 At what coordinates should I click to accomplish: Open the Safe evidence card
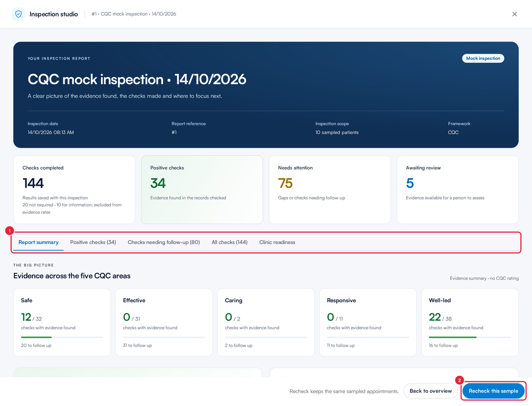pos(62,322)
